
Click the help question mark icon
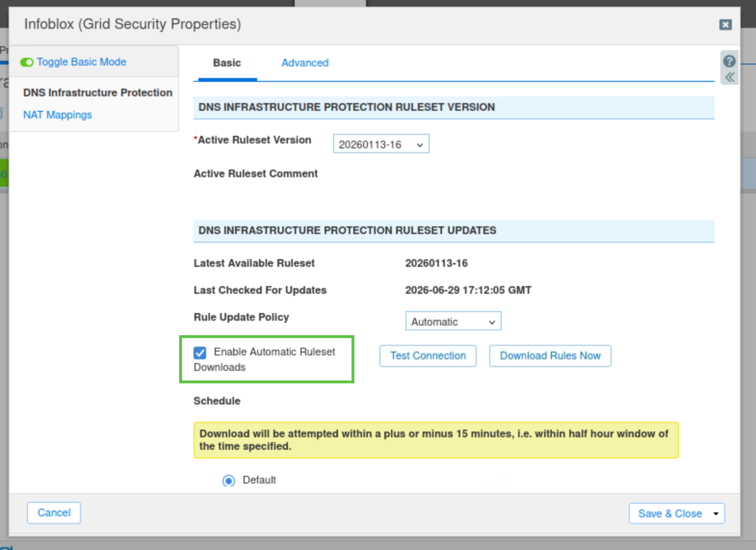pyautogui.click(x=729, y=61)
